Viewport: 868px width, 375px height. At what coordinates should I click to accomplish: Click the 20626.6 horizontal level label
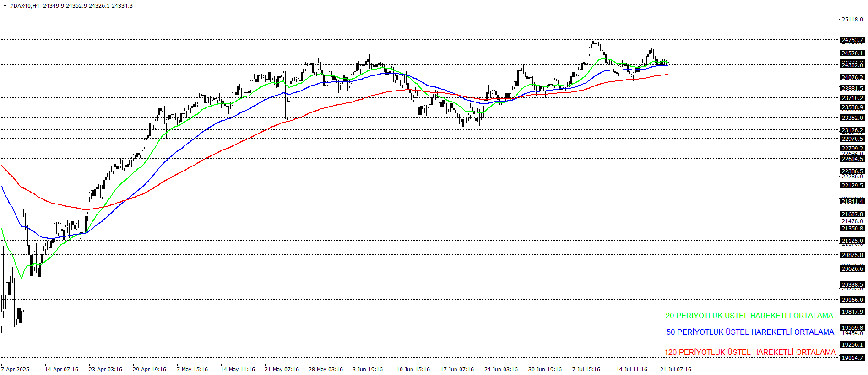[852, 269]
